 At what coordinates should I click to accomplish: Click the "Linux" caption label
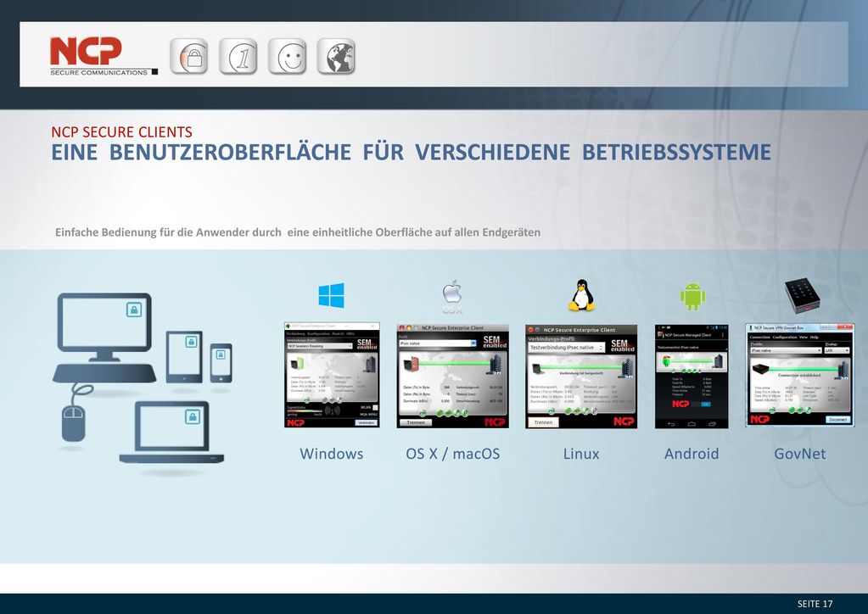click(x=581, y=454)
